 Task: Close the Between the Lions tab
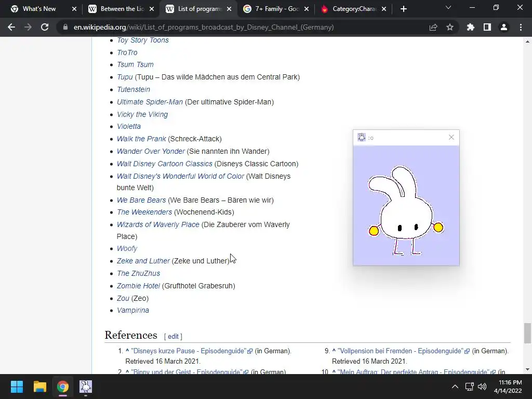point(152,9)
